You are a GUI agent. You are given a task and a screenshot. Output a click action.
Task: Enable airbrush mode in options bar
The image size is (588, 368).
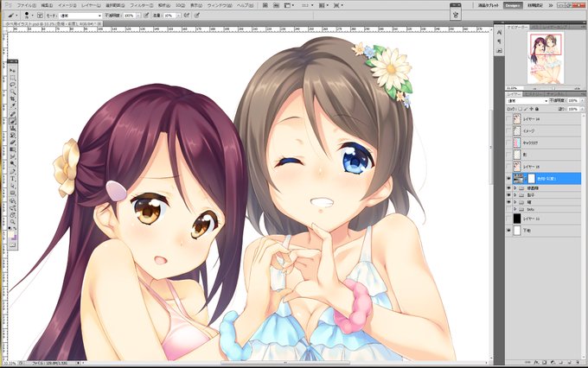(x=187, y=16)
